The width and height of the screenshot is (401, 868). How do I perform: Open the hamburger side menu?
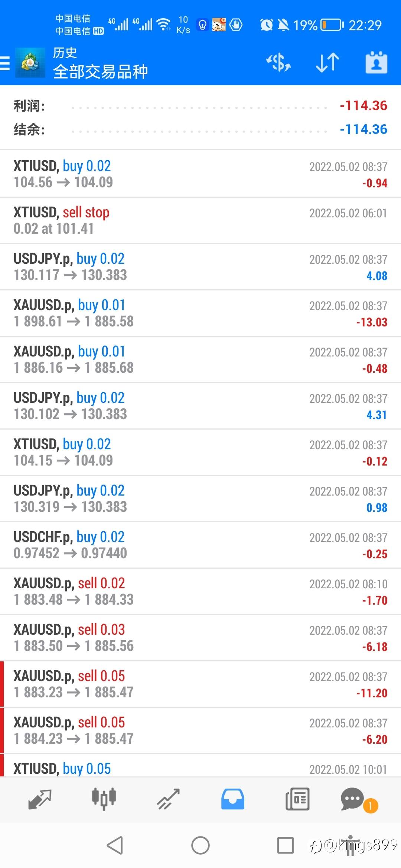5,63
